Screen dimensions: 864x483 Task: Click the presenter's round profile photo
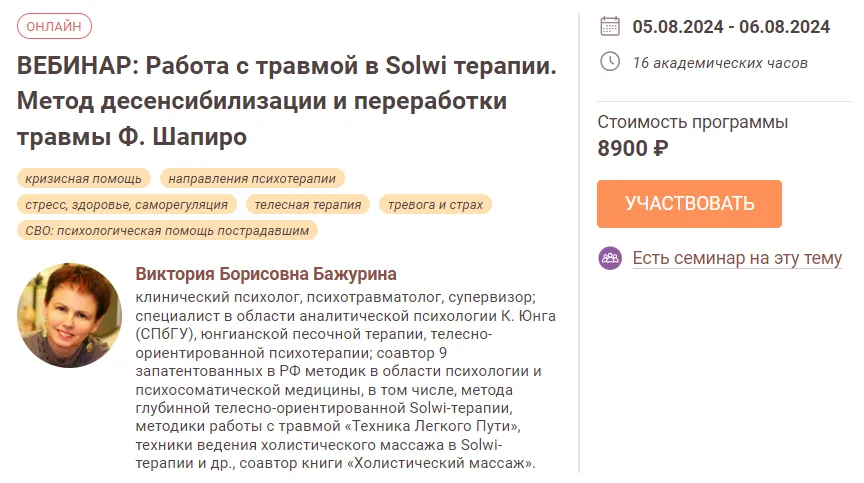[70, 315]
